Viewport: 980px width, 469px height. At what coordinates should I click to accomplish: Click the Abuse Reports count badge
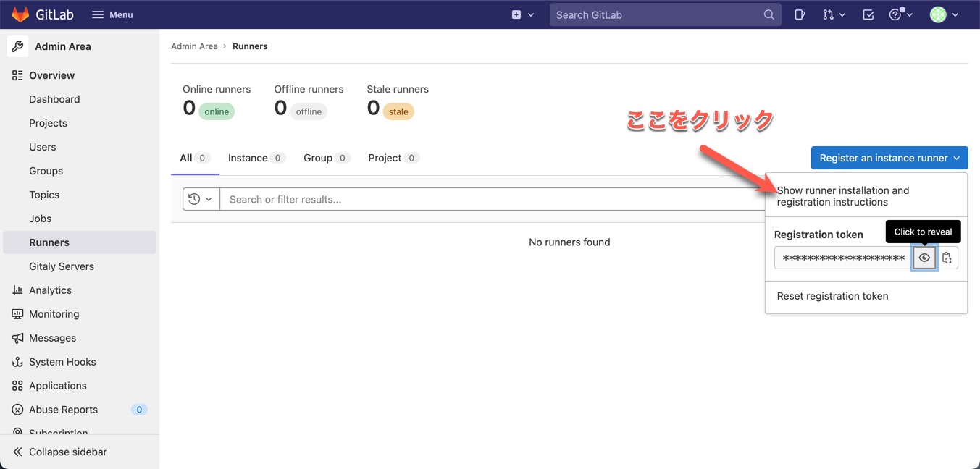click(139, 410)
